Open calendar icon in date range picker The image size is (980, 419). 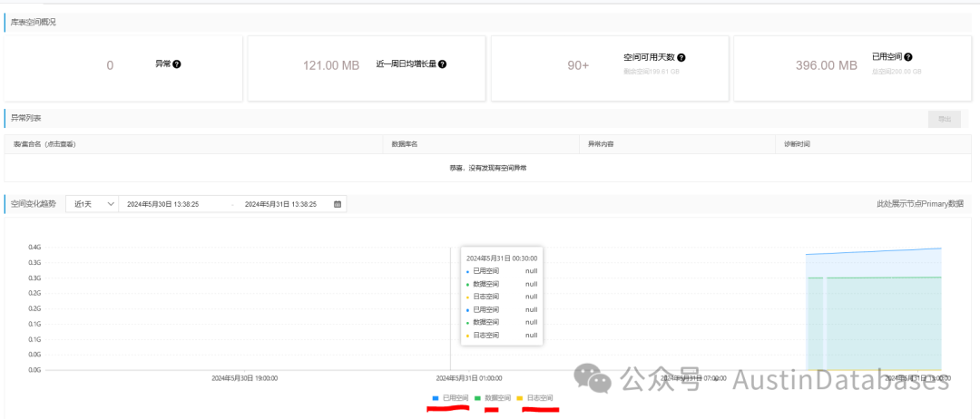338,204
